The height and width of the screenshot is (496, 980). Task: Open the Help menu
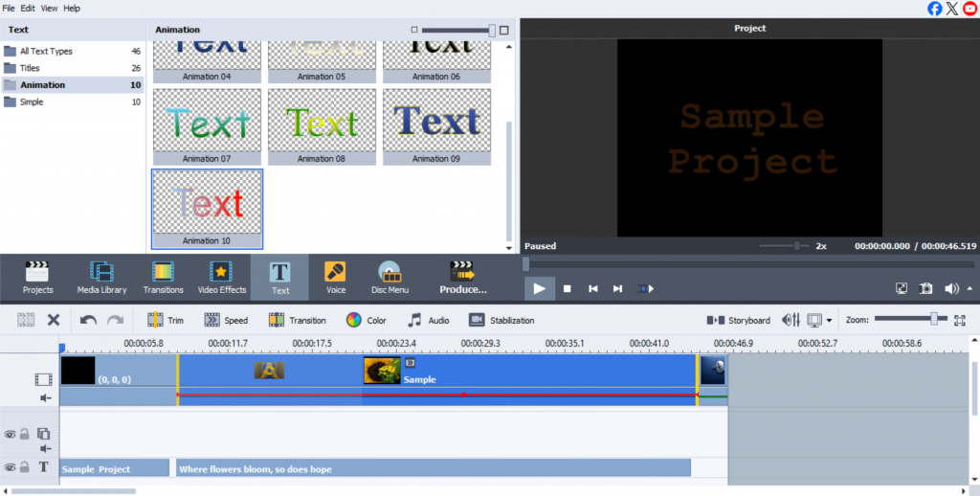click(x=72, y=8)
